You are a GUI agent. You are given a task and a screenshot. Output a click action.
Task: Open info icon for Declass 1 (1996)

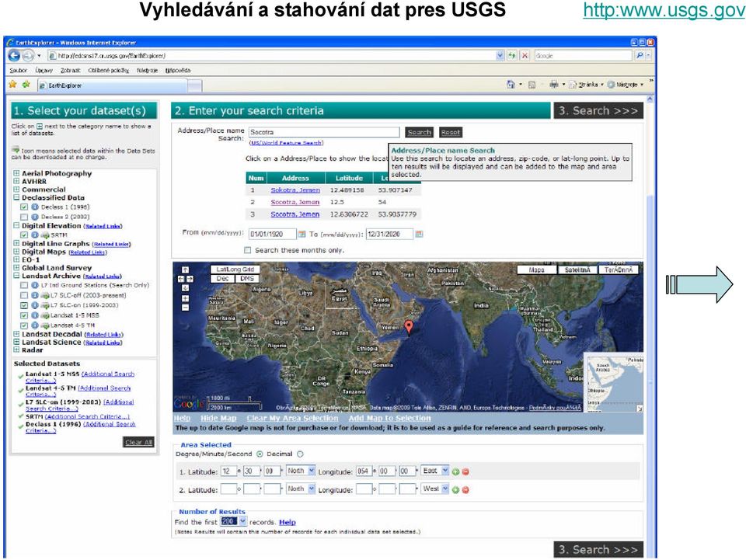pos(35,207)
